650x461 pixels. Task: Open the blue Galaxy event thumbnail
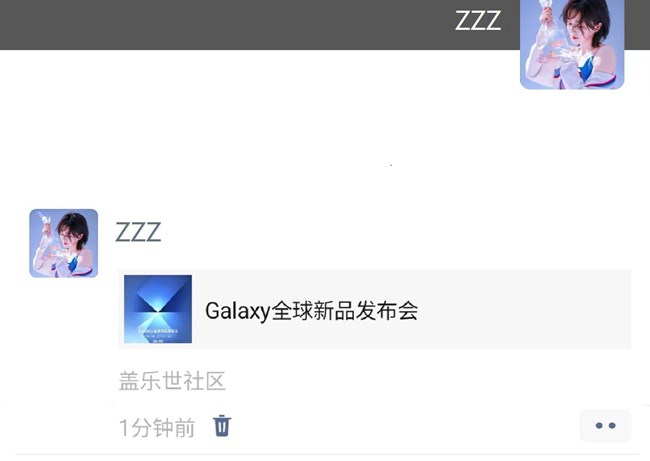pos(158,309)
